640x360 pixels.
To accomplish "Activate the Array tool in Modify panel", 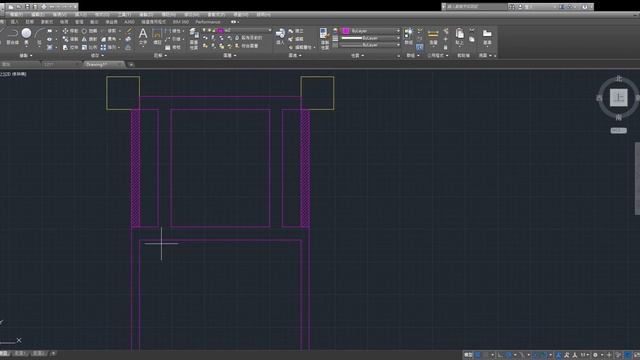I will 108,47.
